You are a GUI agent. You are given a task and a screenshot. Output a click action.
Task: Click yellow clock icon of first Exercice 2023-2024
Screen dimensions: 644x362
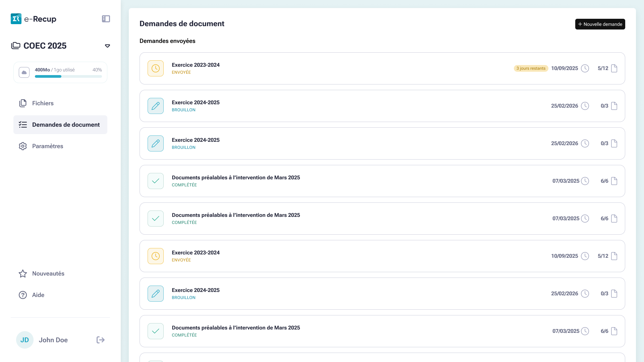point(156,68)
